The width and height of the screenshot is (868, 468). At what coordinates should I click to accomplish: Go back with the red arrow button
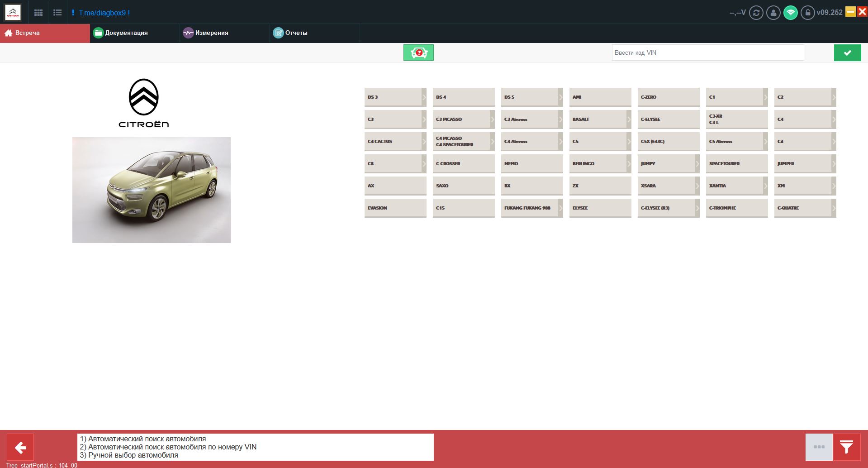tap(20, 447)
